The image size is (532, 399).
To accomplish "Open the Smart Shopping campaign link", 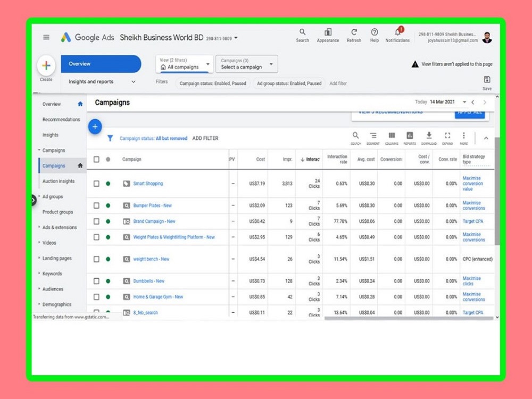I will tap(148, 184).
